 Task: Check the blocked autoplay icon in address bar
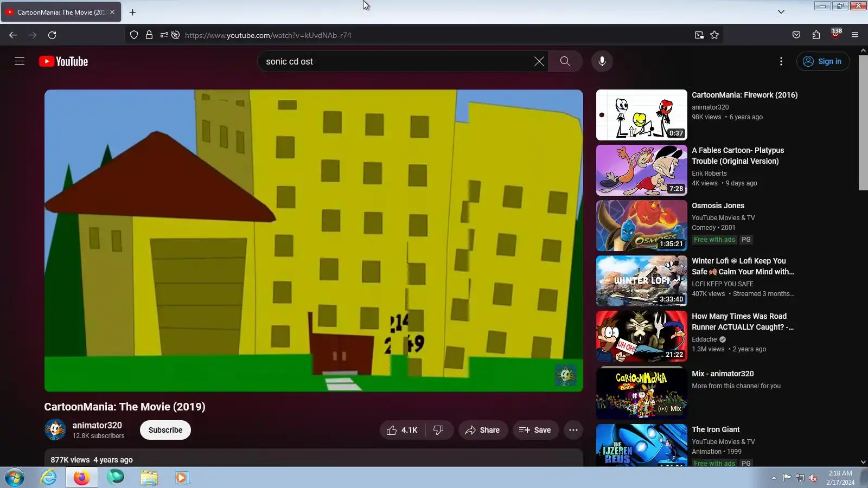(175, 35)
